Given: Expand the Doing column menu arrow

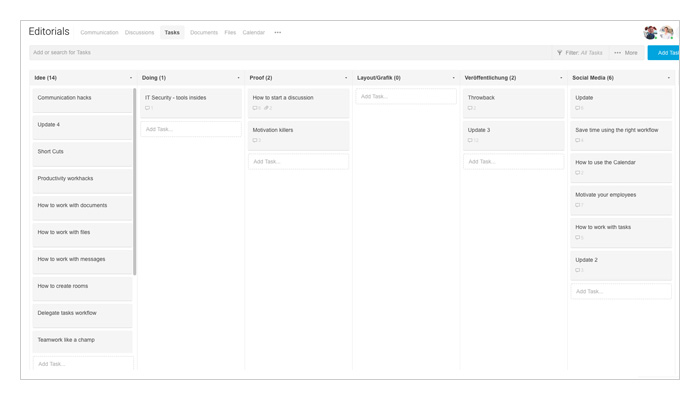Looking at the screenshot, I should point(238,78).
